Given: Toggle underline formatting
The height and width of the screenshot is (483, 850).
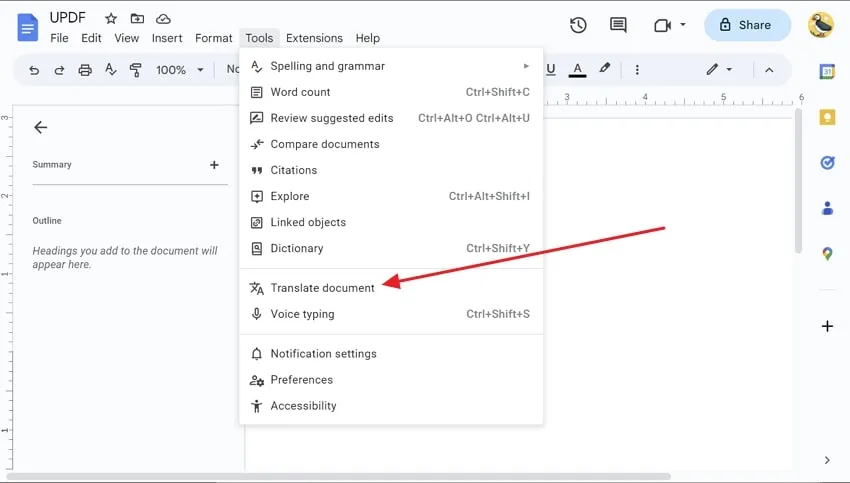Looking at the screenshot, I should point(551,70).
